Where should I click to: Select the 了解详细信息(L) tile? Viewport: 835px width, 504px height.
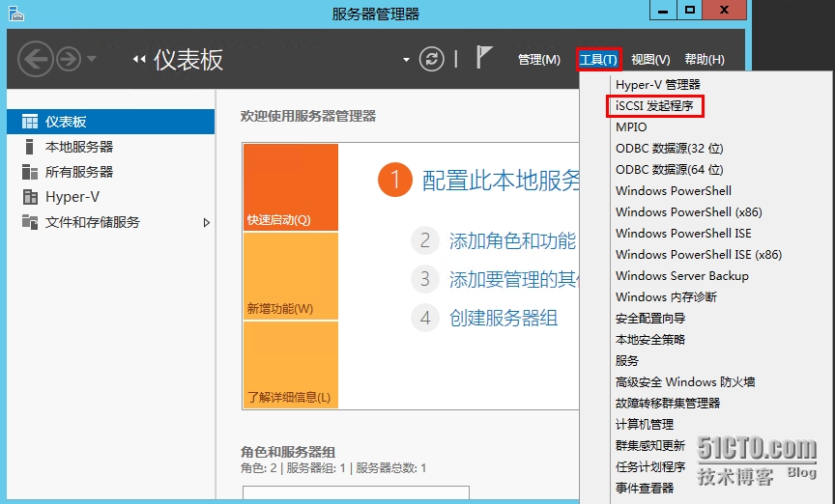tap(291, 365)
